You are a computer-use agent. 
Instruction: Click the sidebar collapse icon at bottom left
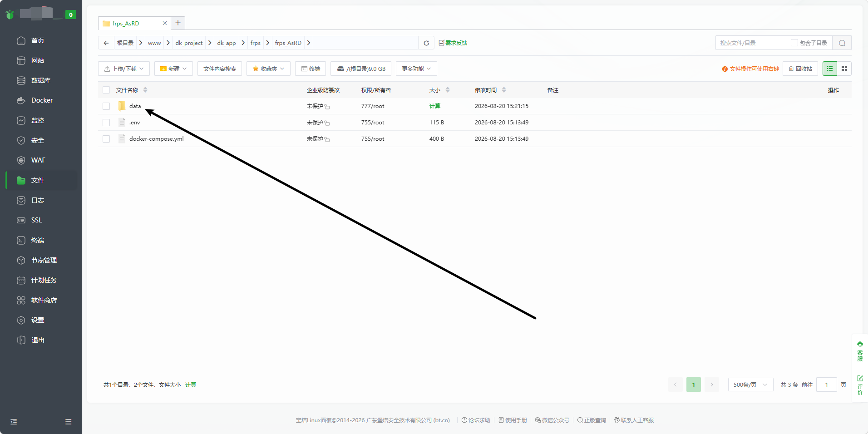click(14, 422)
